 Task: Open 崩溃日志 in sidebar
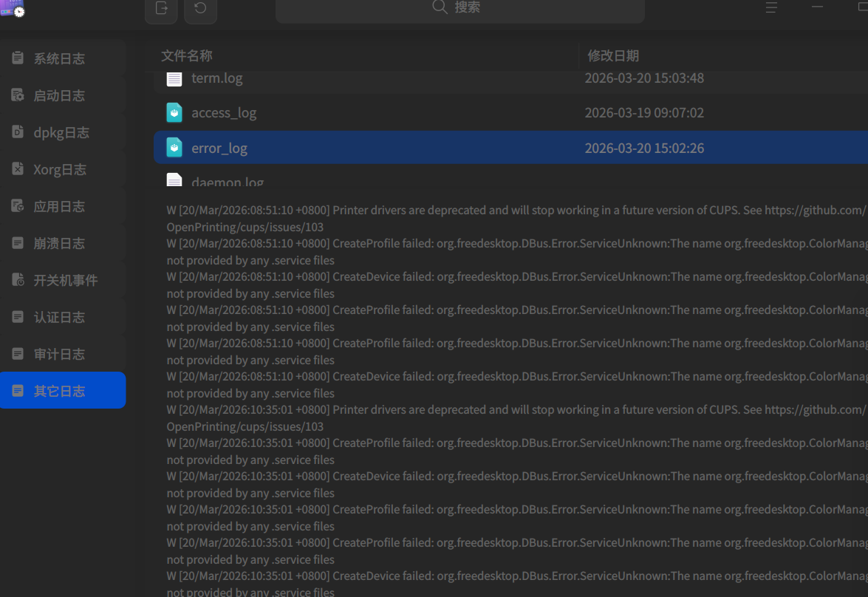pyautogui.click(x=63, y=243)
